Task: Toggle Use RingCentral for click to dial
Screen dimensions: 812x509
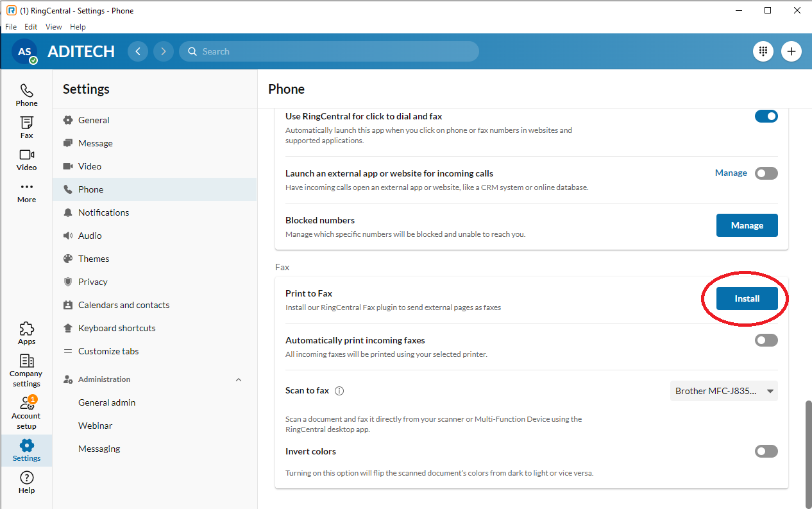Action: 766,116
